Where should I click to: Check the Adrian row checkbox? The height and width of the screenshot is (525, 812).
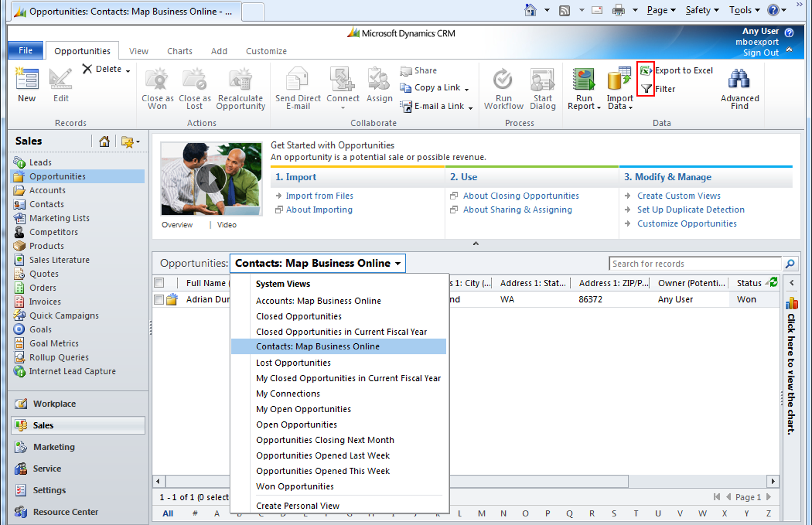pos(159,299)
